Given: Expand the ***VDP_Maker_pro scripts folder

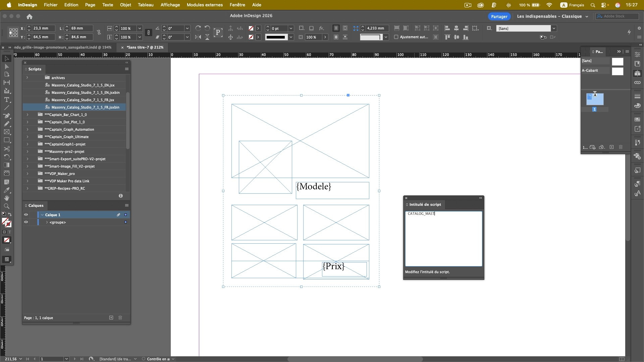Looking at the screenshot, I should [x=28, y=174].
